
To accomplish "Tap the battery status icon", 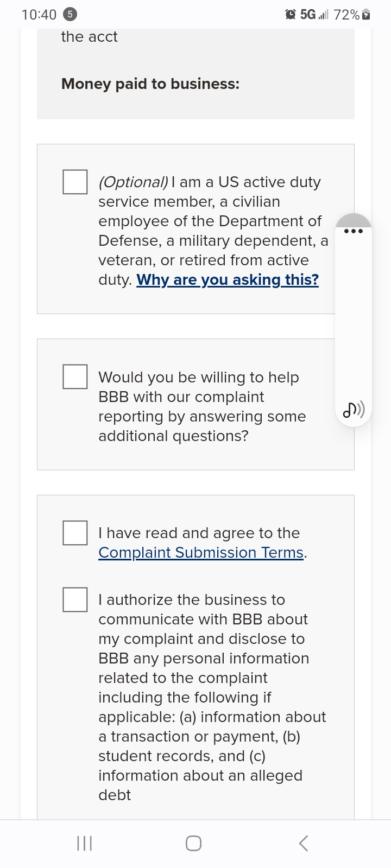I will point(366,15).
